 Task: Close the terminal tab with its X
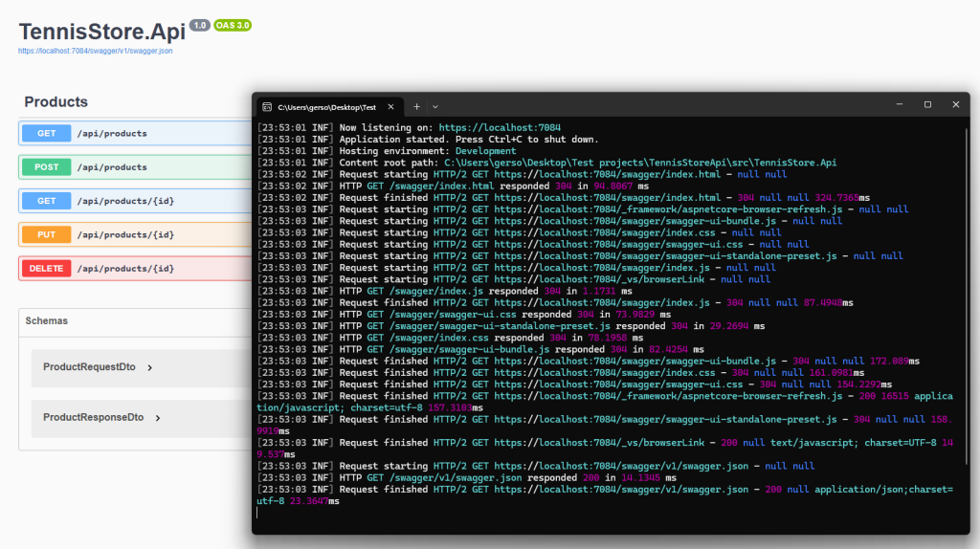click(x=391, y=107)
